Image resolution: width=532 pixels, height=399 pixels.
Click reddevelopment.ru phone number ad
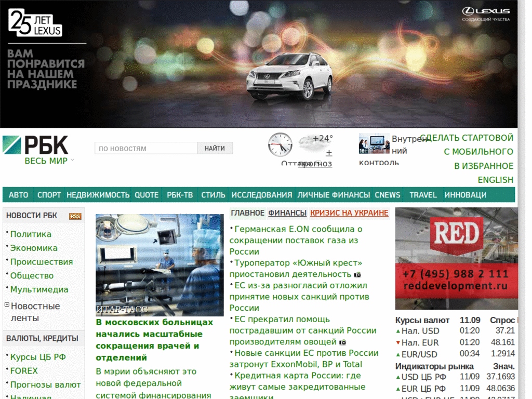tap(456, 280)
